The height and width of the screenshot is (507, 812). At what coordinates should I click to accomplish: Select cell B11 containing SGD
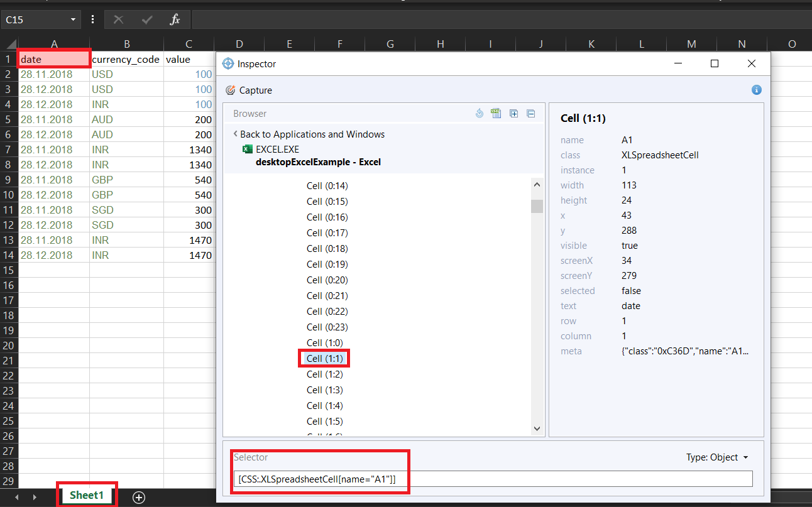126,210
